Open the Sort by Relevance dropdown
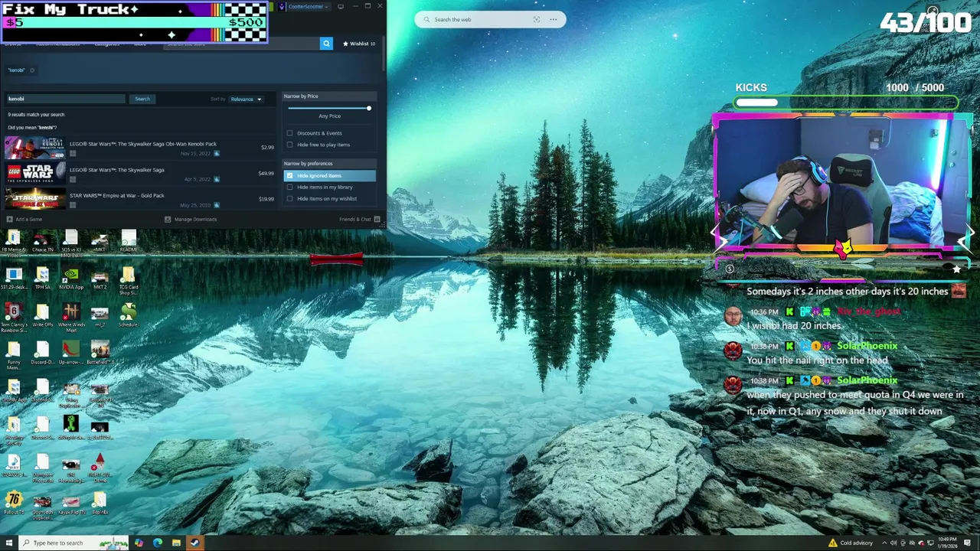This screenshot has width=980, height=551. (x=246, y=99)
